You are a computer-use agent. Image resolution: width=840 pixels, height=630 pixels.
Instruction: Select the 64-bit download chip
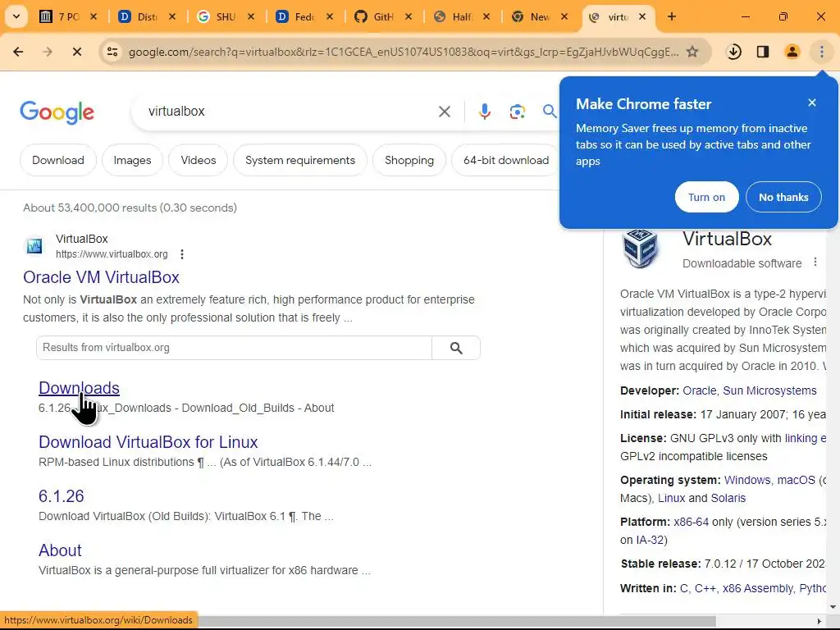pyautogui.click(x=505, y=160)
